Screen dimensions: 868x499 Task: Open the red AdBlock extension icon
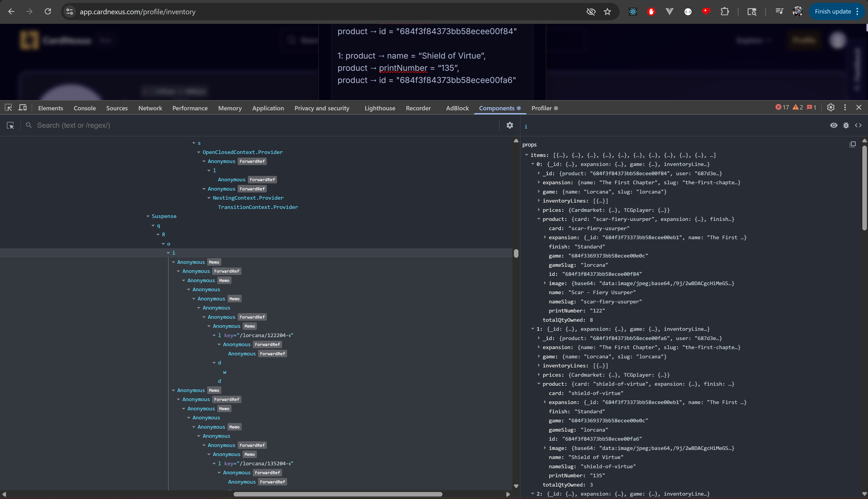click(651, 12)
